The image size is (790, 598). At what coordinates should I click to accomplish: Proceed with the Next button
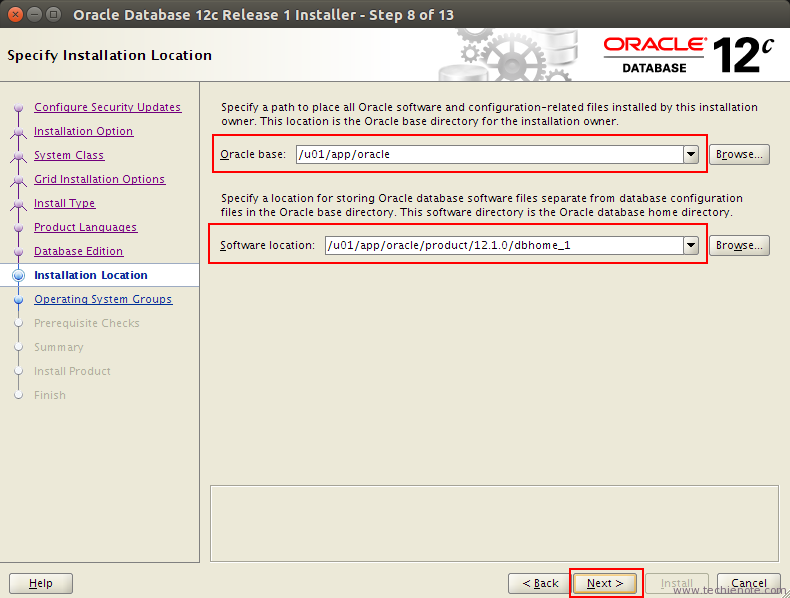tap(605, 583)
